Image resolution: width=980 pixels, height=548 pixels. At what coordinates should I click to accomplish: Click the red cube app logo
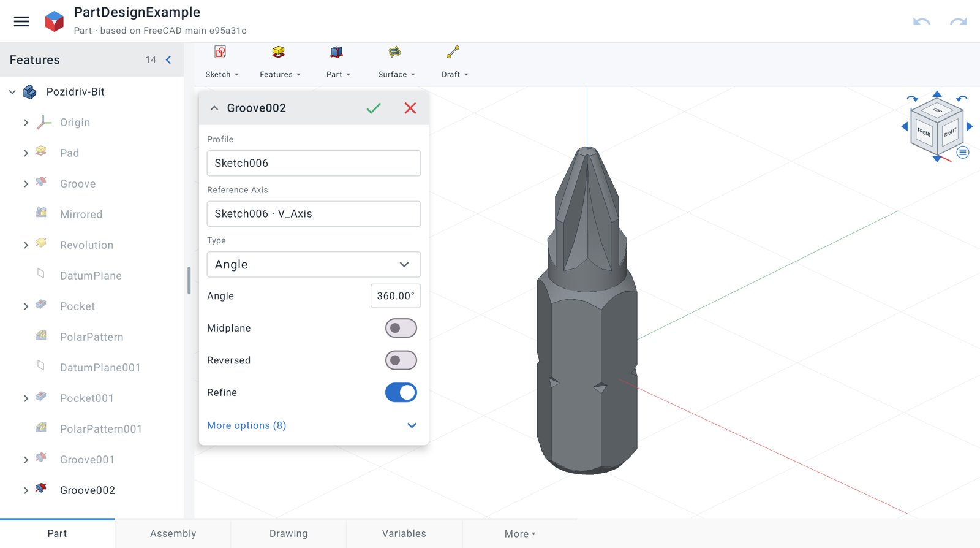[x=55, y=21]
